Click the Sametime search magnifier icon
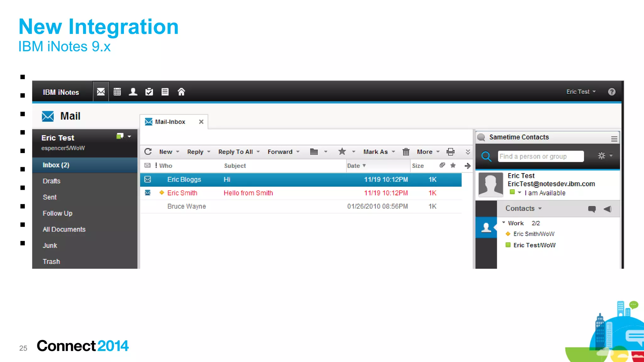 486,156
